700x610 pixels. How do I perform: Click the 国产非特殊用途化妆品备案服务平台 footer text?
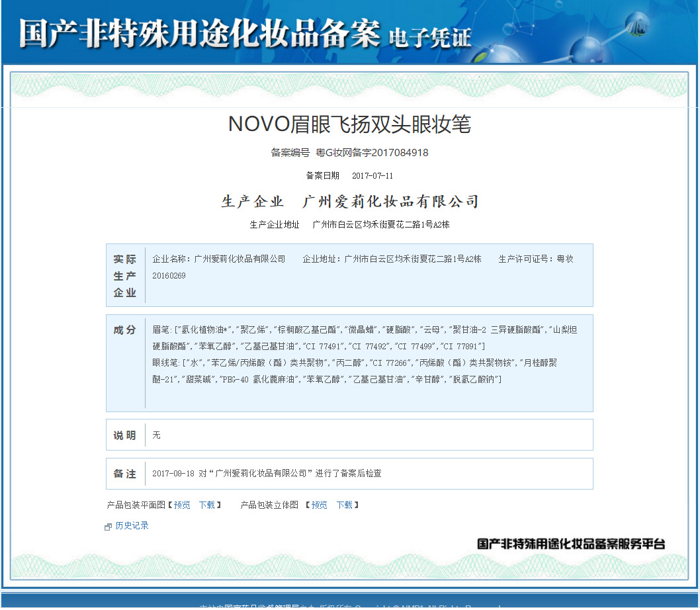tap(571, 544)
